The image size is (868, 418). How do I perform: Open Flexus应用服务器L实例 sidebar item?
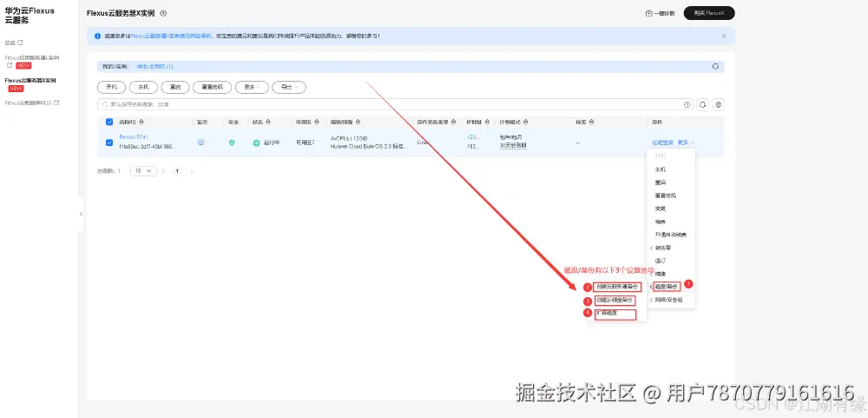pos(32,57)
